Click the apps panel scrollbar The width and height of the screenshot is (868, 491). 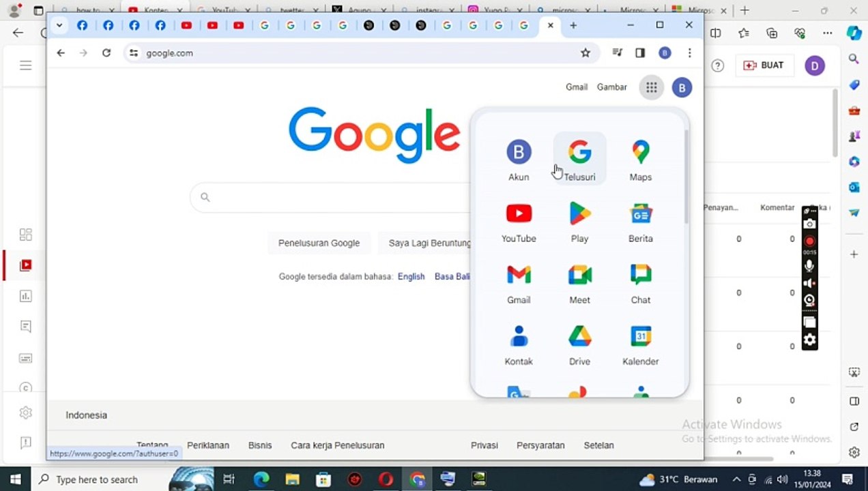(x=686, y=177)
